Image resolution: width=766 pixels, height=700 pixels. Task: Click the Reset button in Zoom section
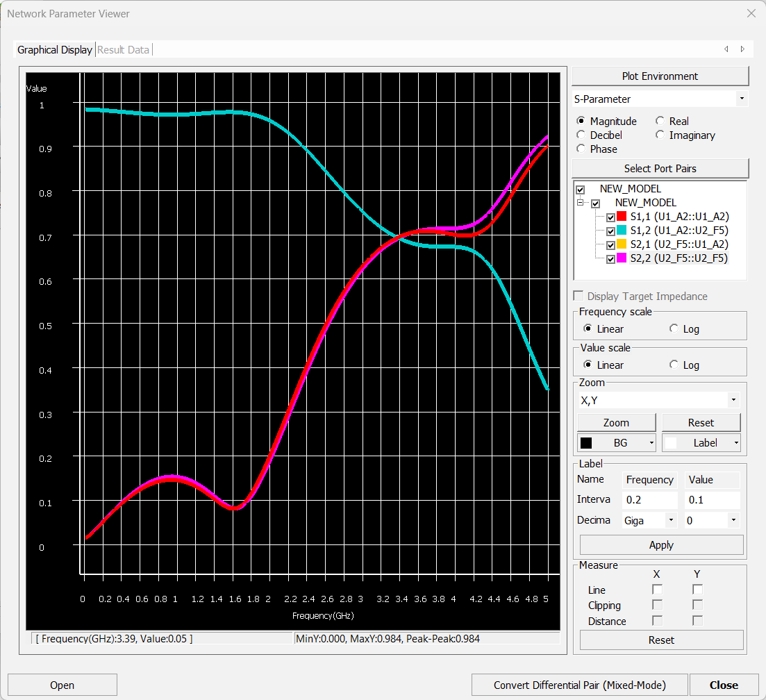[x=701, y=422]
